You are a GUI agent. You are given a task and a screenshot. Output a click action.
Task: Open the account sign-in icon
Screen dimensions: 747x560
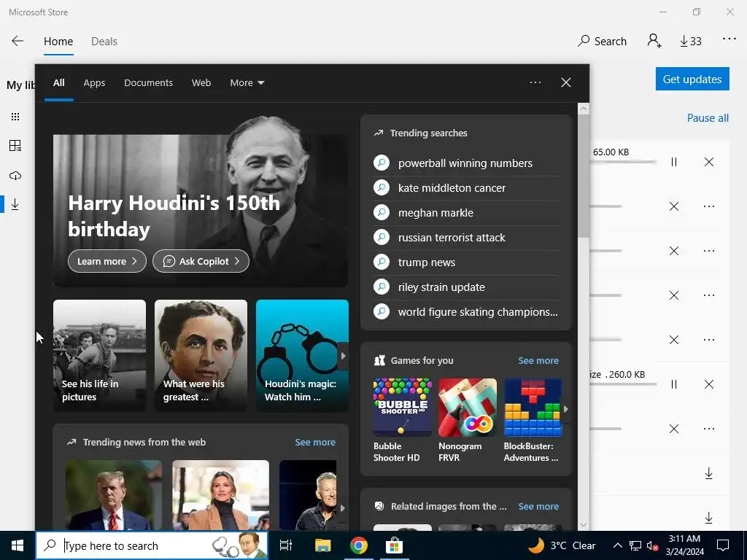click(654, 41)
